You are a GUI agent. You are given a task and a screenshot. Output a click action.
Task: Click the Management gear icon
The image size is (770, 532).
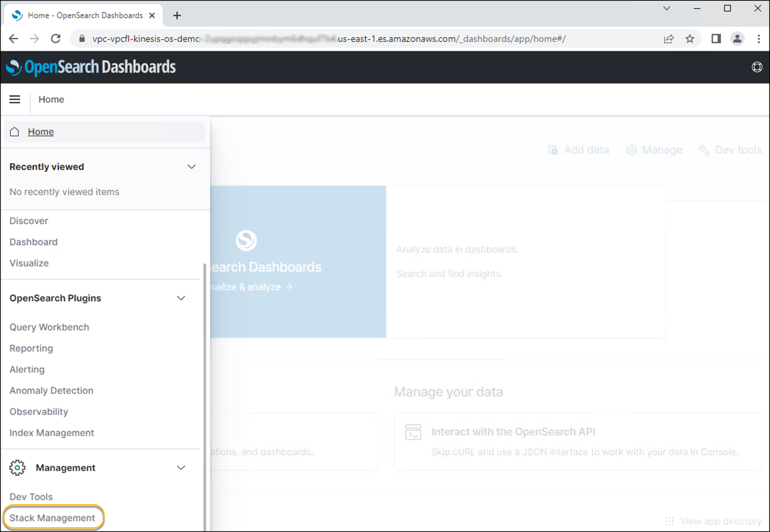tap(17, 468)
